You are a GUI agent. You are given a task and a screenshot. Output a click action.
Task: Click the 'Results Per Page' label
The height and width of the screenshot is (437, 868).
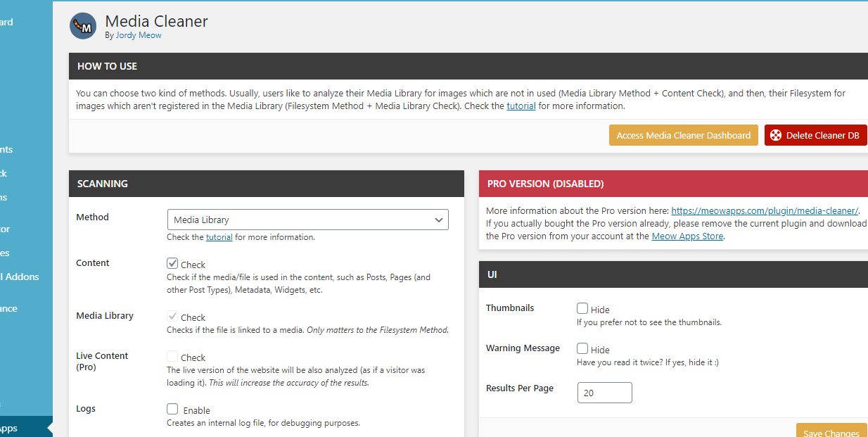[520, 388]
